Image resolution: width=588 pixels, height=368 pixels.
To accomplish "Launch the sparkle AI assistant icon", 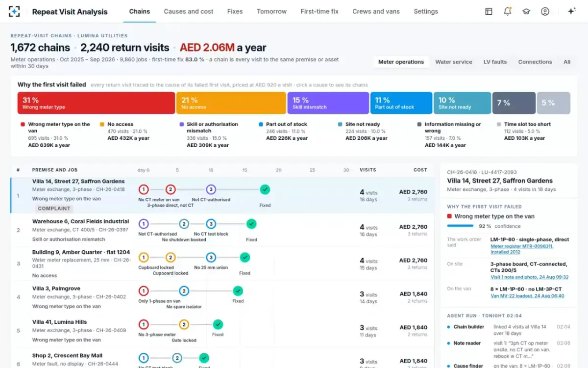I will tap(571, 11).
